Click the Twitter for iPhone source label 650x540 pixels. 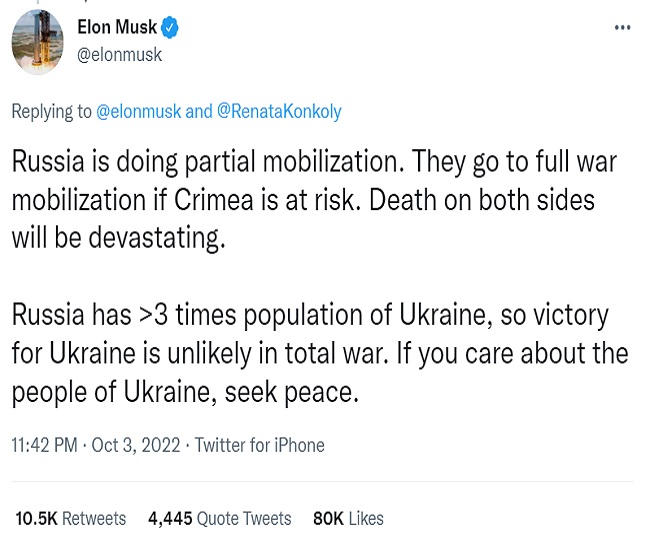coord(259,445)
